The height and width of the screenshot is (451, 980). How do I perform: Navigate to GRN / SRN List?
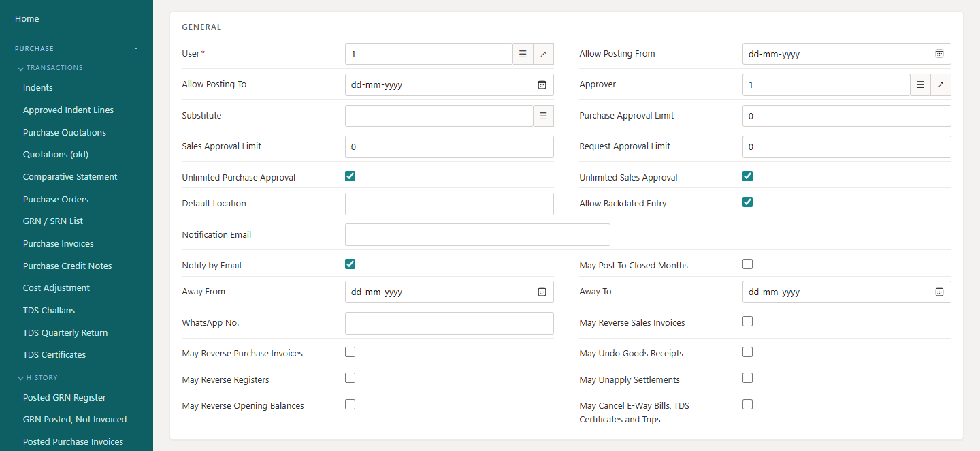[x=53, y=221]
